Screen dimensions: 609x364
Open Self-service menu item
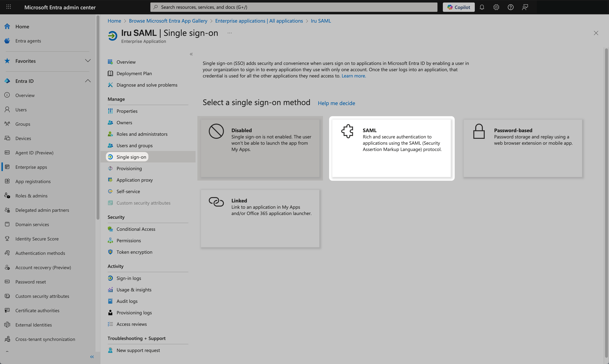(x=128, y=191)
